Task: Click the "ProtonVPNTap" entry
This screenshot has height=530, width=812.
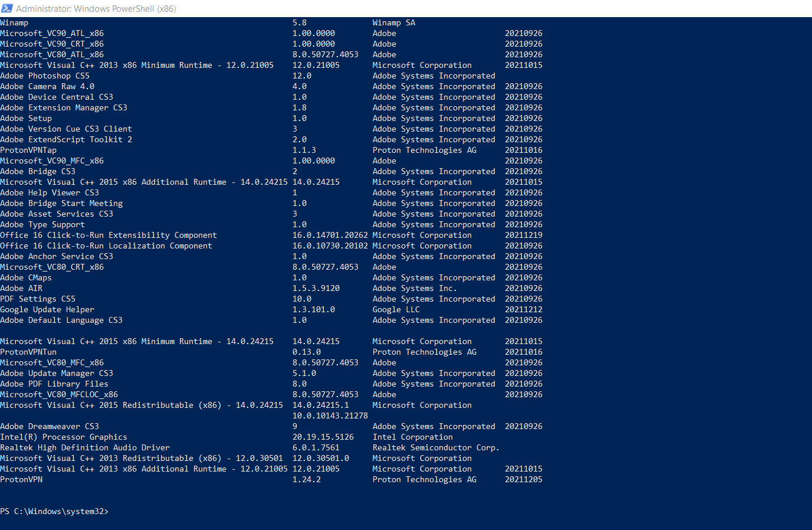Action: [x=28, y=151]
